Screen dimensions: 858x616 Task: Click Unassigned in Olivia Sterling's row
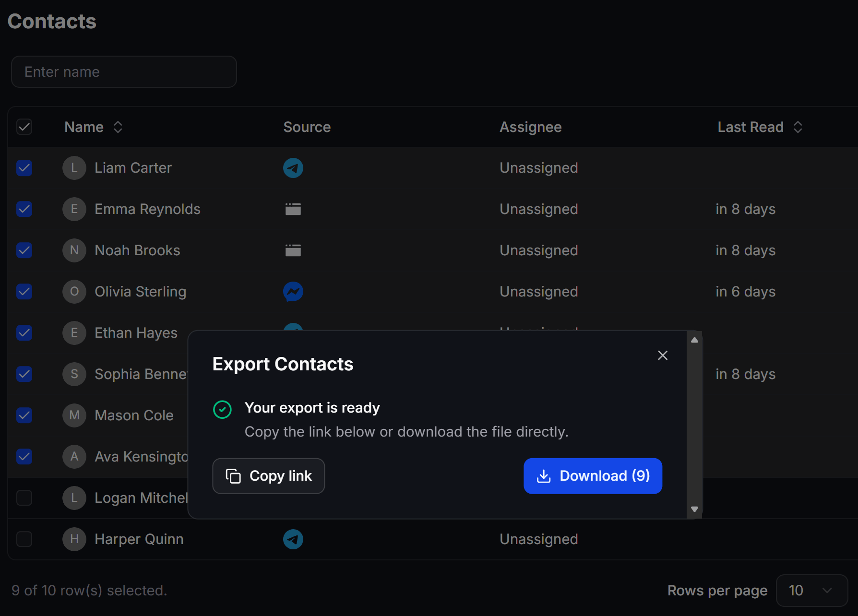[538, 292]
